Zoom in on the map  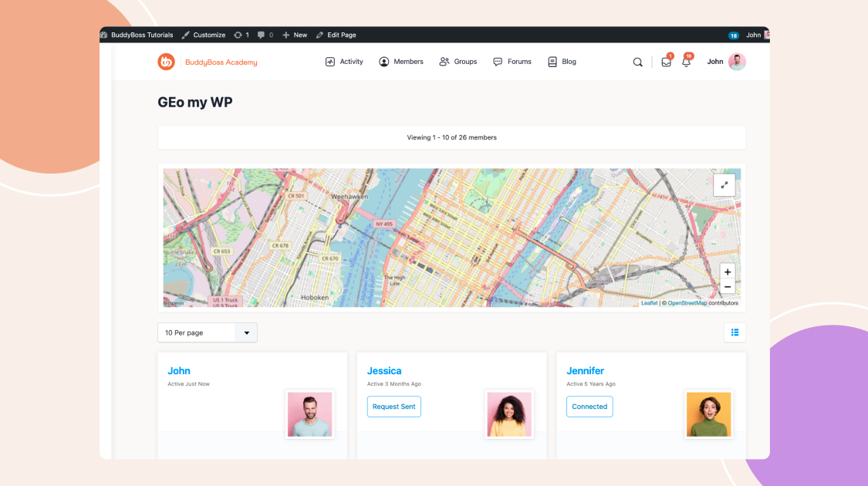pyautogui.click(x=728, y=272)
